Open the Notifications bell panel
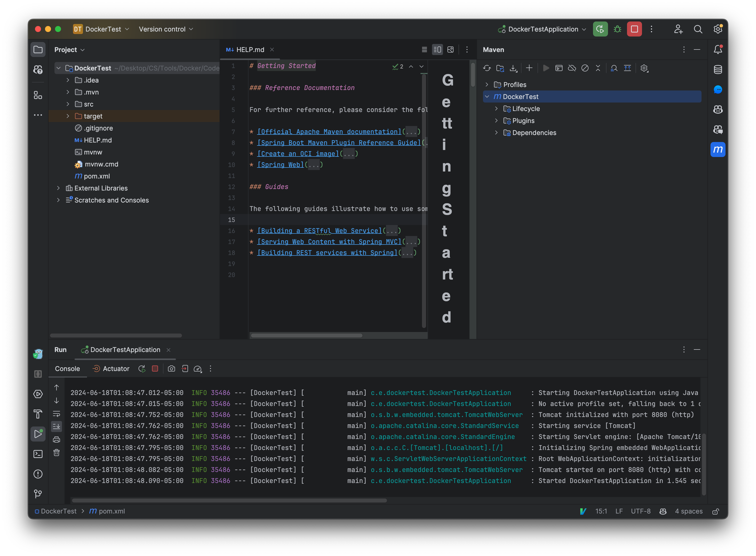Screen dimensions: 756x556 pyautogui.click(x=718, y=49)
